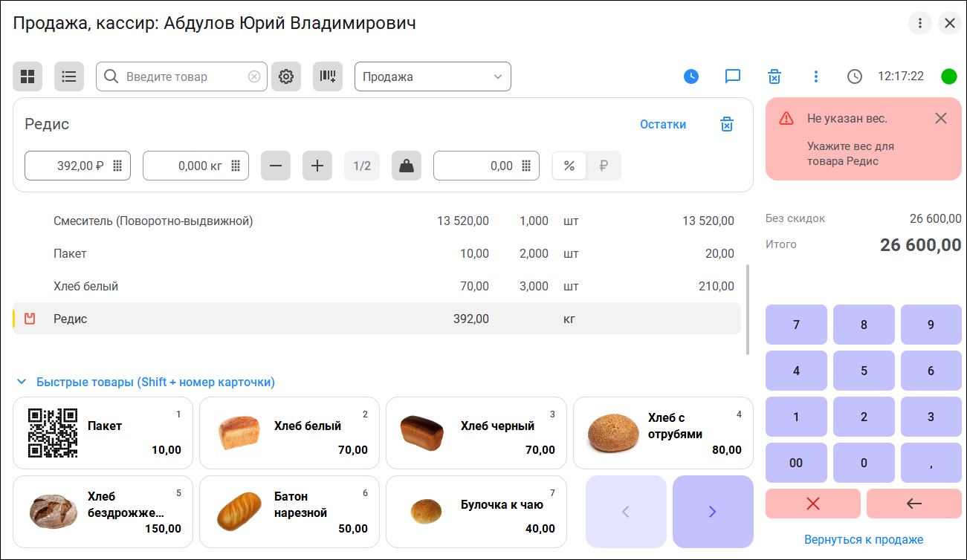Click the Введите товар search field
The image size is (967, 560).
coord(184,76)
